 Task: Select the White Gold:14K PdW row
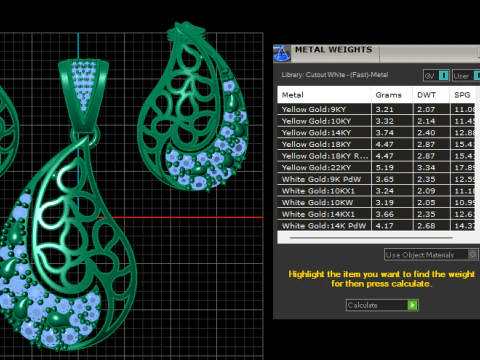point(376,226)
